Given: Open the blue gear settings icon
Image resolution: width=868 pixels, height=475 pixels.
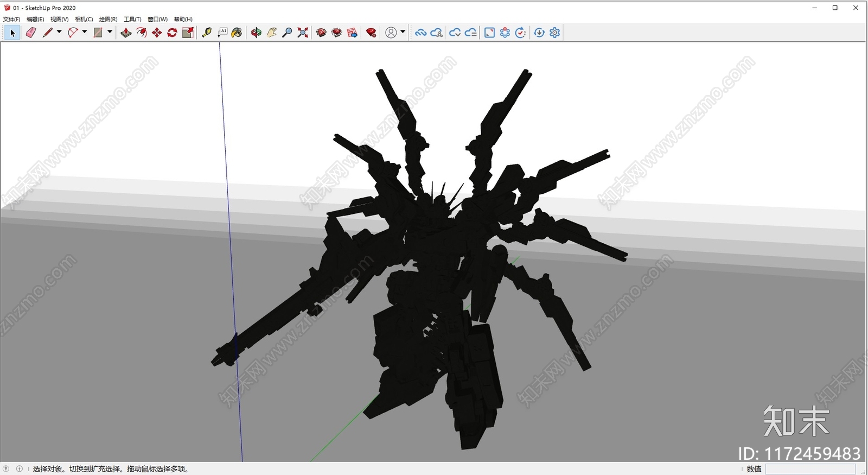Looking at the screenshot, I should [x=554, y=33].
